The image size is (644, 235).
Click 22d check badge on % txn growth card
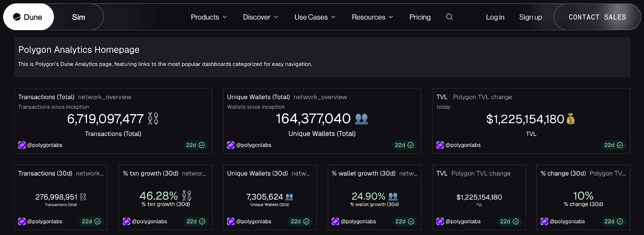[196, 221]
